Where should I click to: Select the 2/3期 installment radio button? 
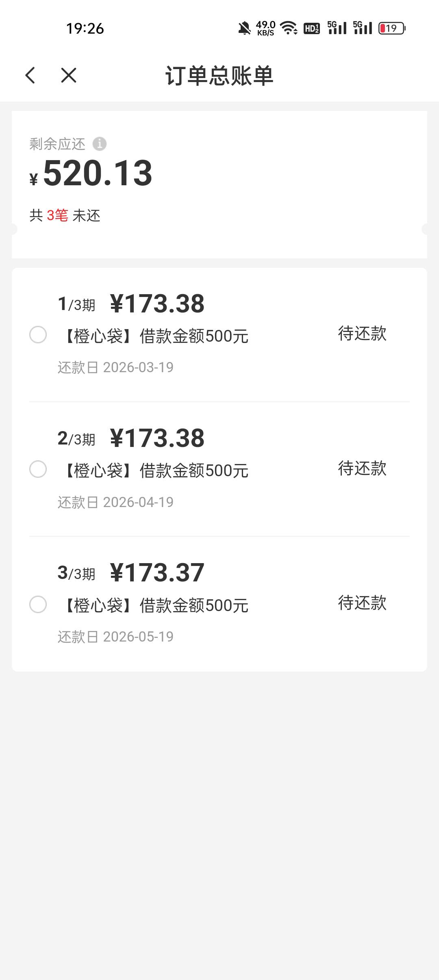click(x=38, y=469)
